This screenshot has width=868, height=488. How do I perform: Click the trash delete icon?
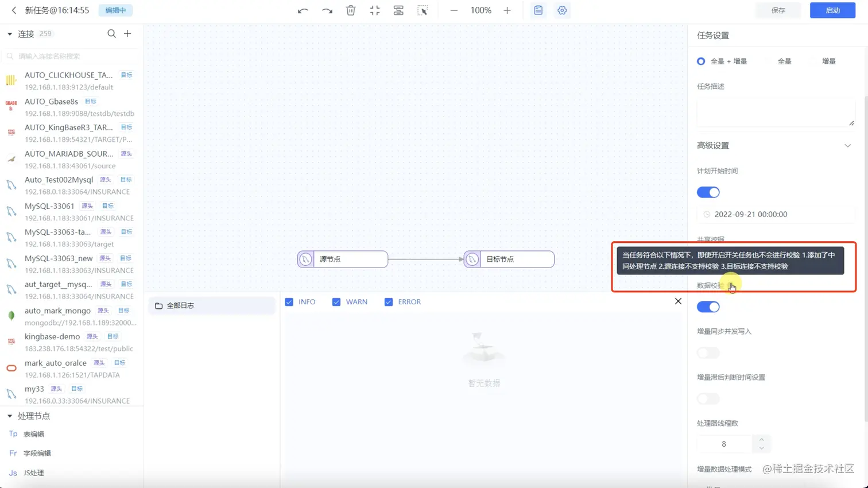351,10
